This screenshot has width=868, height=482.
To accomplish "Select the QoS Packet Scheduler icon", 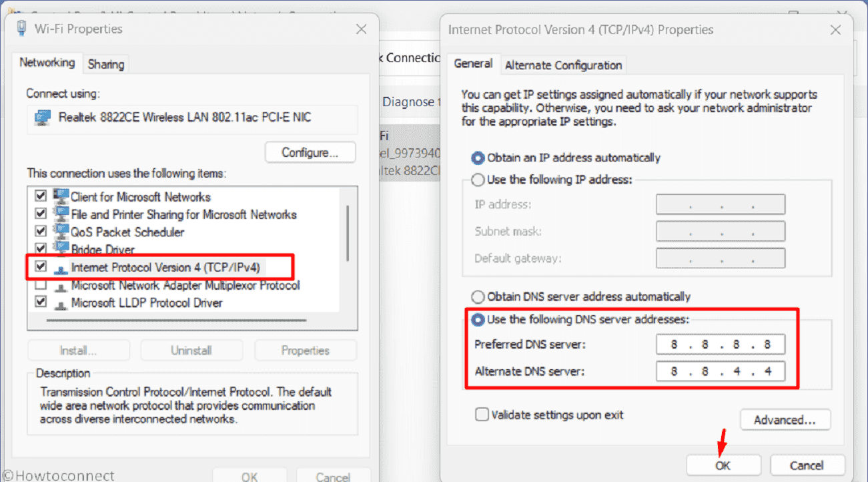I will pyautogui.click(x=61, y=232).
